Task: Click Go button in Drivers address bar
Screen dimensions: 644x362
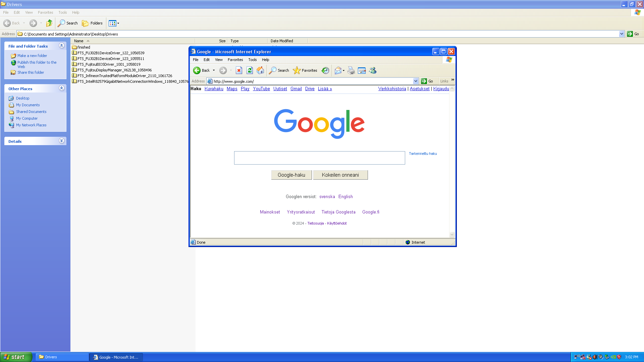Action: click(633, 34)
